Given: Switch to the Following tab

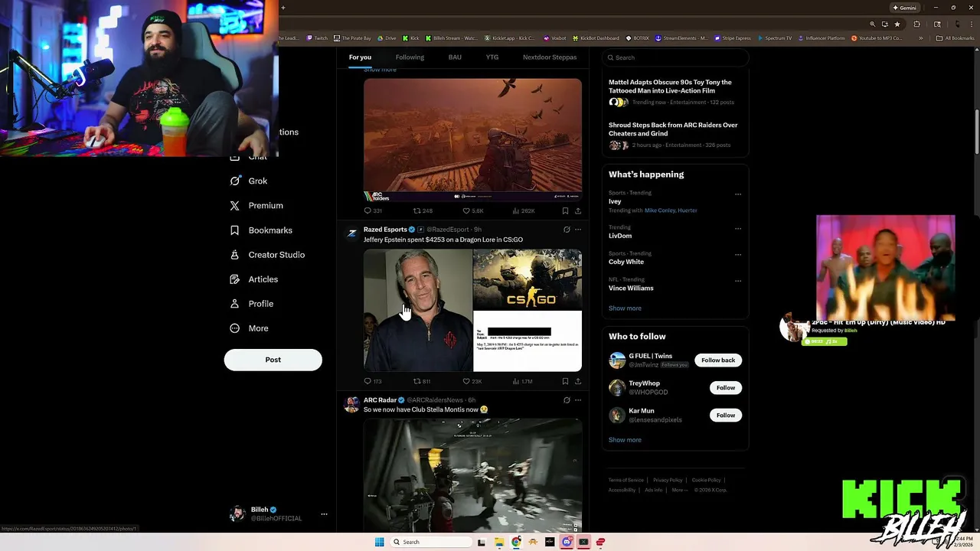Looking at the screenshot, I should [410, 57].
